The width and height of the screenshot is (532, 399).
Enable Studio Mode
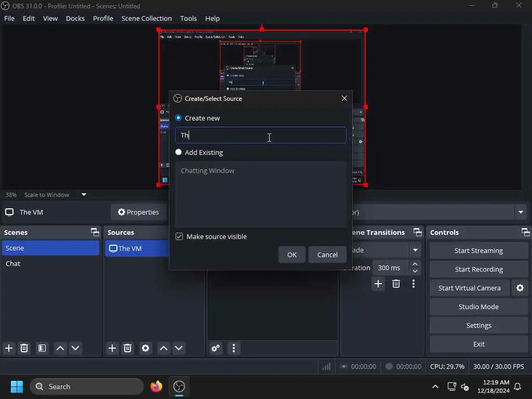[x=478, y=307]
